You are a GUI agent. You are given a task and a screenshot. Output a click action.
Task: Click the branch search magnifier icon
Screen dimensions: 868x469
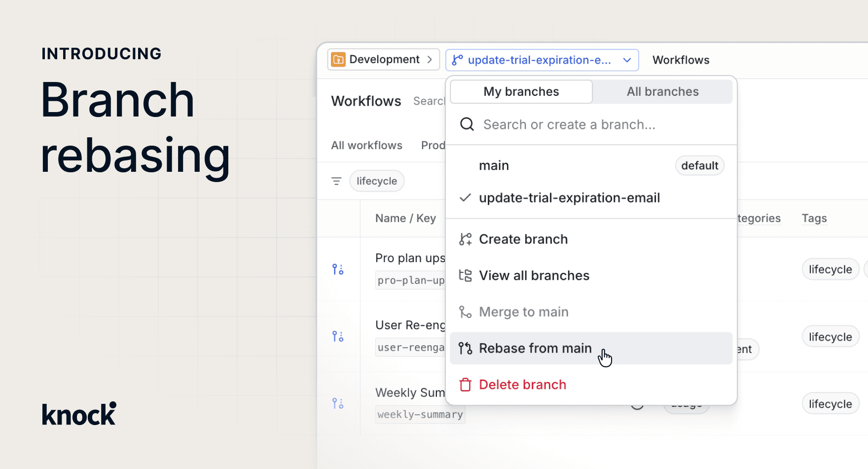(467, 124)
